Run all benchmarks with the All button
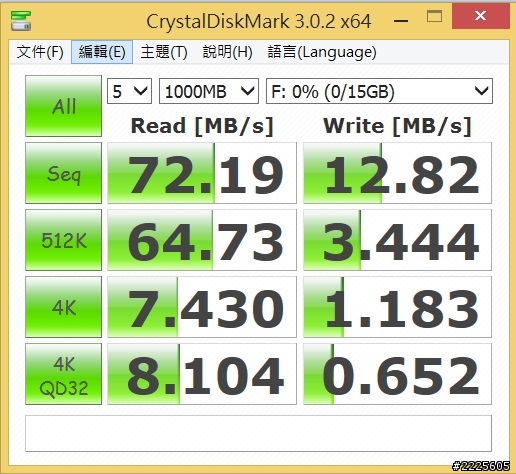 pyautogui.click(x=63, y=106)
